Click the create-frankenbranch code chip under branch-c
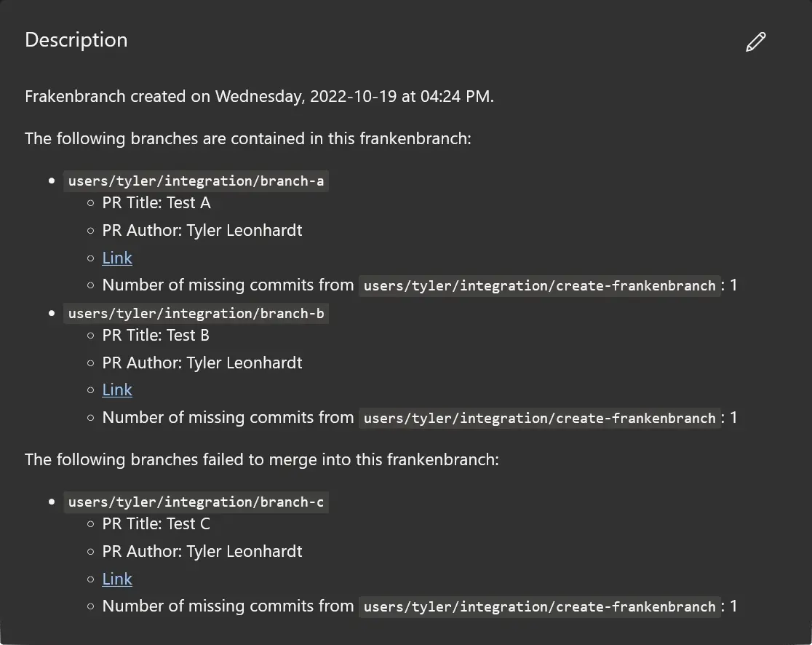Screen dimensions: 812x645 (540, 606)
